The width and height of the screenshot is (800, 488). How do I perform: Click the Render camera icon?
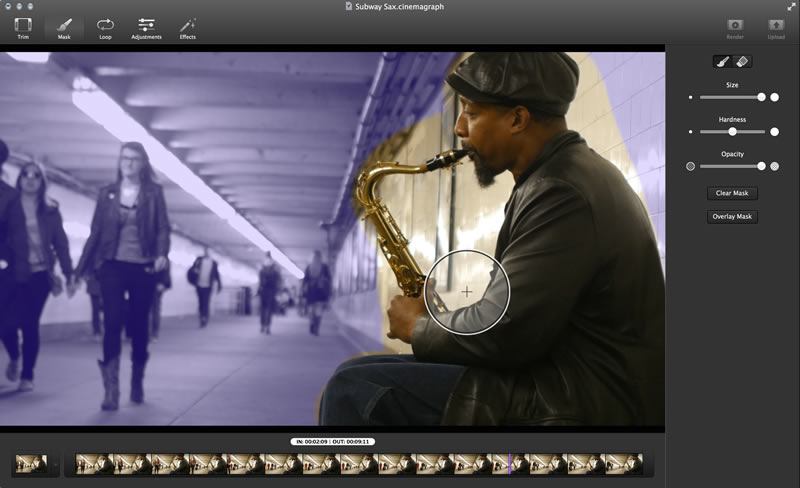(735, 27)
